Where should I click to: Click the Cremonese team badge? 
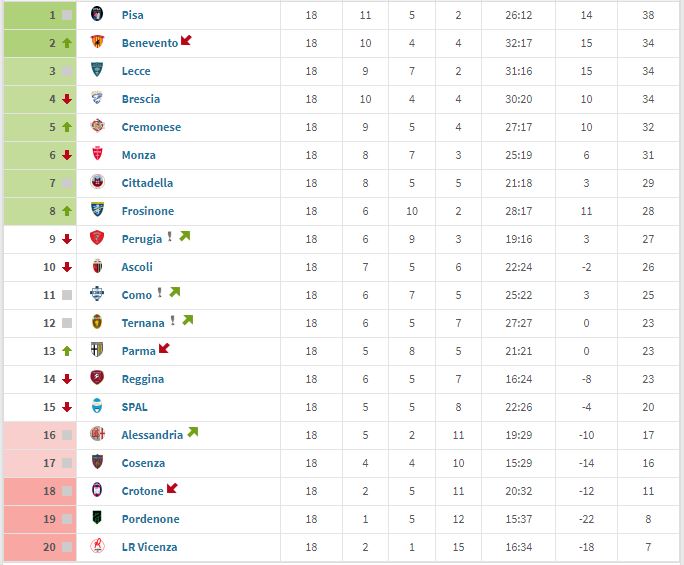click(x=97, y=127)
